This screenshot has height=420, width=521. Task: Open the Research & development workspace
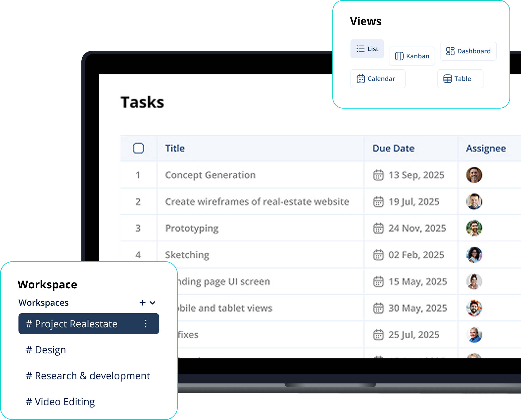[88, 376]
